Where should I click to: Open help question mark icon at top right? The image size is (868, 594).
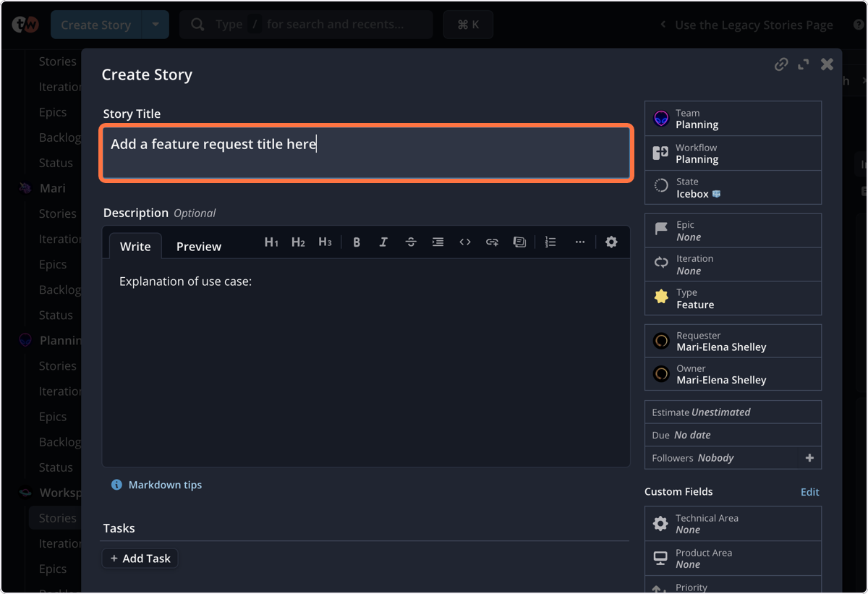857,25
